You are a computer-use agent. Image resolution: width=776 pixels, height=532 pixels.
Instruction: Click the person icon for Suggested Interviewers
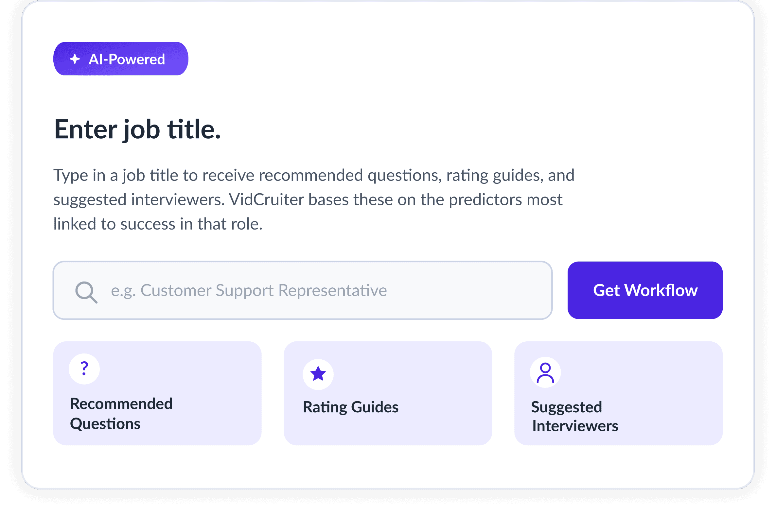(x=545, y=372)
